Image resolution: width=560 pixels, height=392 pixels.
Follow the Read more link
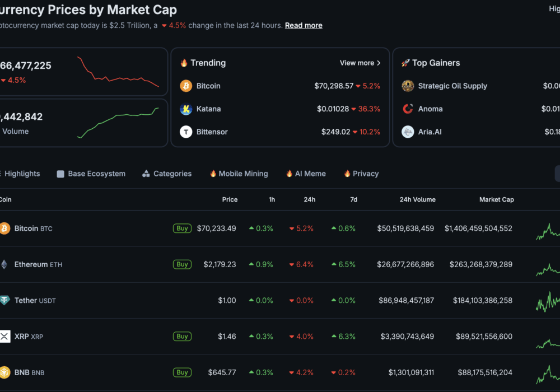304,26
